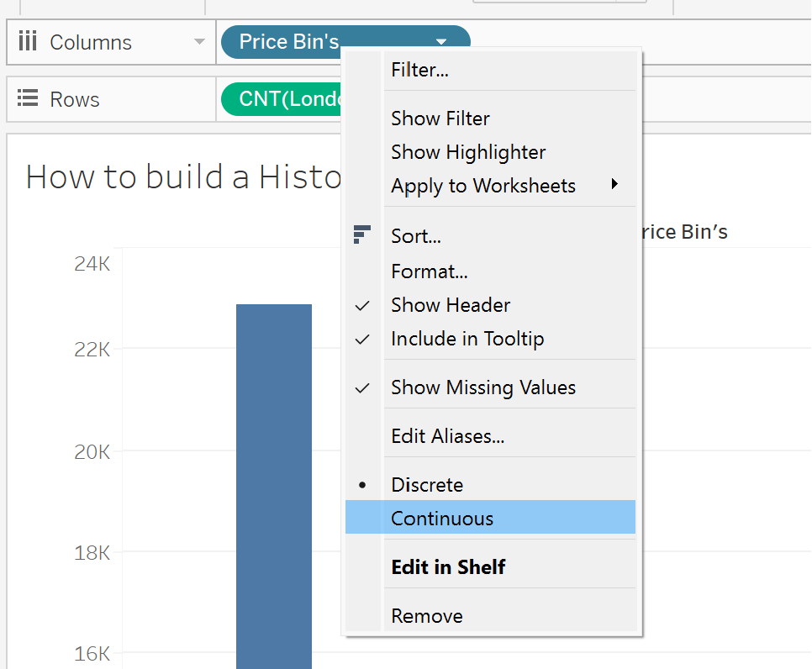Screen dimensions: 812x669
Task: Uncheck Show Missing Values
Action: tap(483, 387)
